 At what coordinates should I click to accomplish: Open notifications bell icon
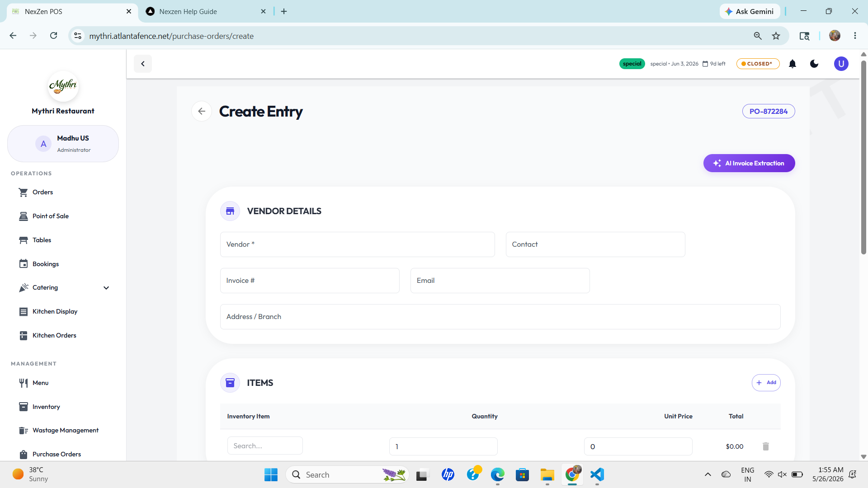793,64
